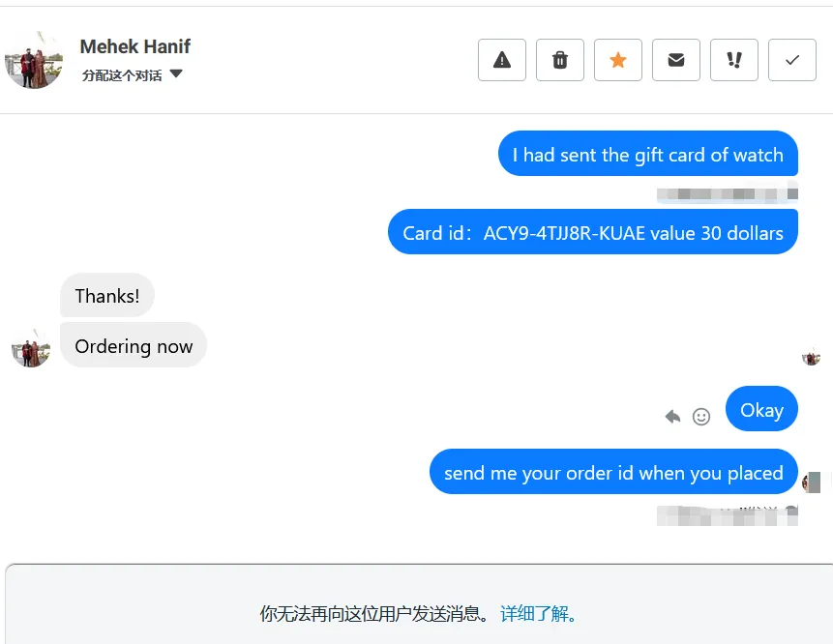Click Mehek Hanif's header profile picture
Screen dimensions: 833x644
point(34,61)
